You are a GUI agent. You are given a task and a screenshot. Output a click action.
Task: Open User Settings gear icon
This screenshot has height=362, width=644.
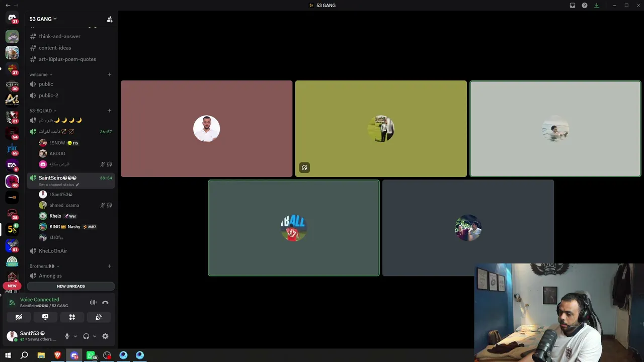[x=105, y=336]
